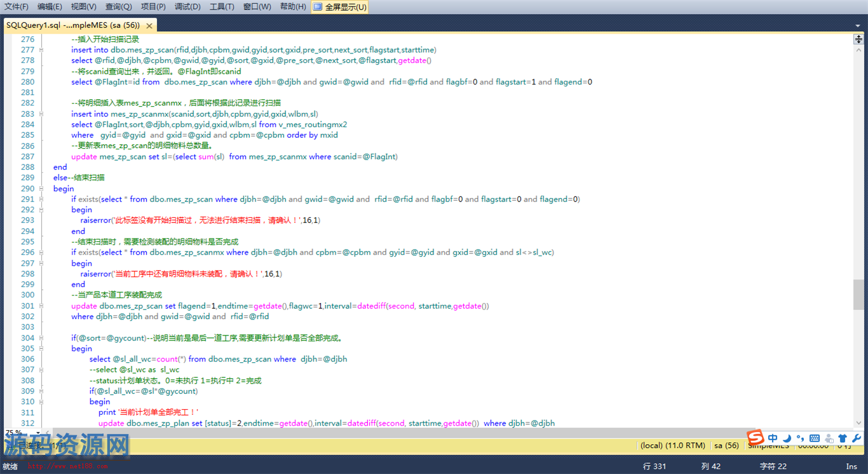Open the 项目(P) menu
Image resolution: width=868 pixels, height=474 pixels.
tap(153, 7)
